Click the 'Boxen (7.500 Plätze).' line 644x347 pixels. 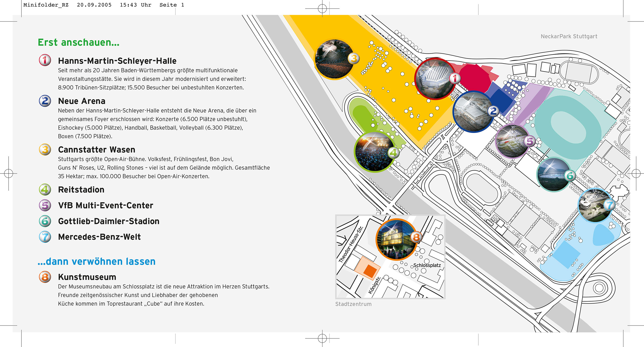(x=85, y=136)
